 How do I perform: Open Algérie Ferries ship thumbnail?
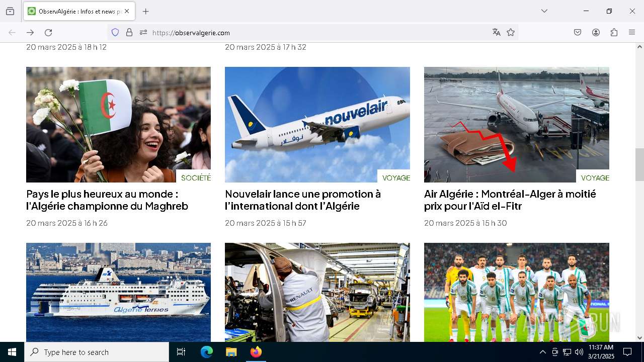point(118,292)
